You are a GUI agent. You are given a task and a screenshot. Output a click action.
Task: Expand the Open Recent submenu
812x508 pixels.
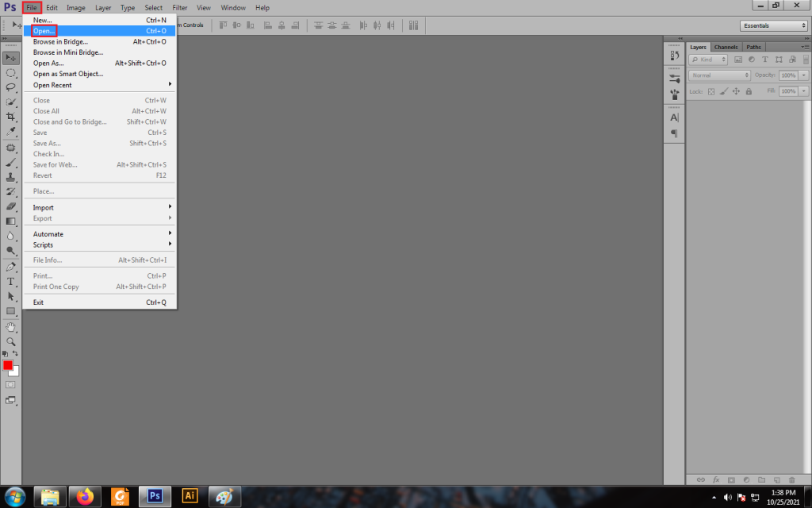pyautogui.click(x=101, y=85)
